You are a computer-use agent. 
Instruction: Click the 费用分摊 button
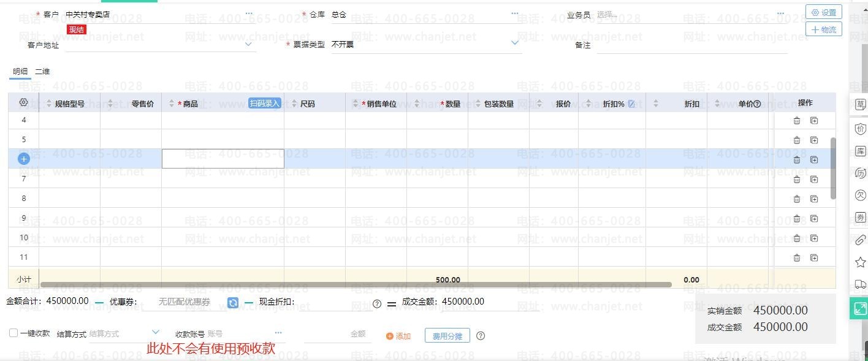coord(447,336)
